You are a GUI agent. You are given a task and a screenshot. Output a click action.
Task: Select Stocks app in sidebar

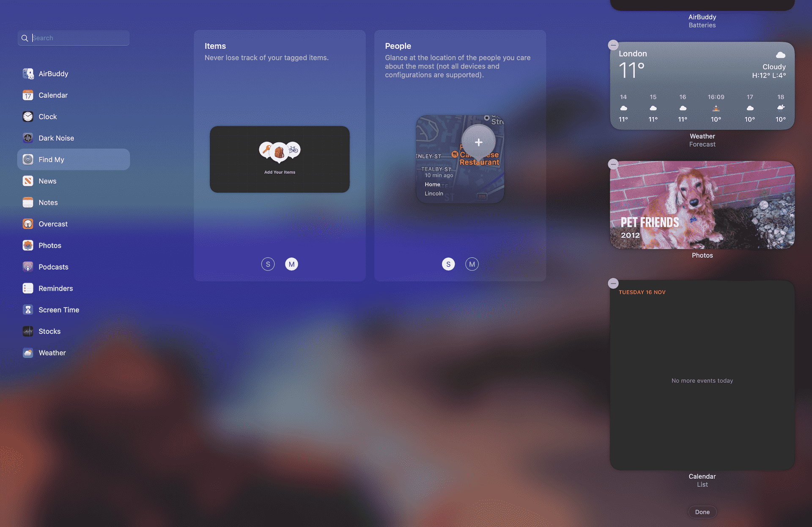click(49, 330)
